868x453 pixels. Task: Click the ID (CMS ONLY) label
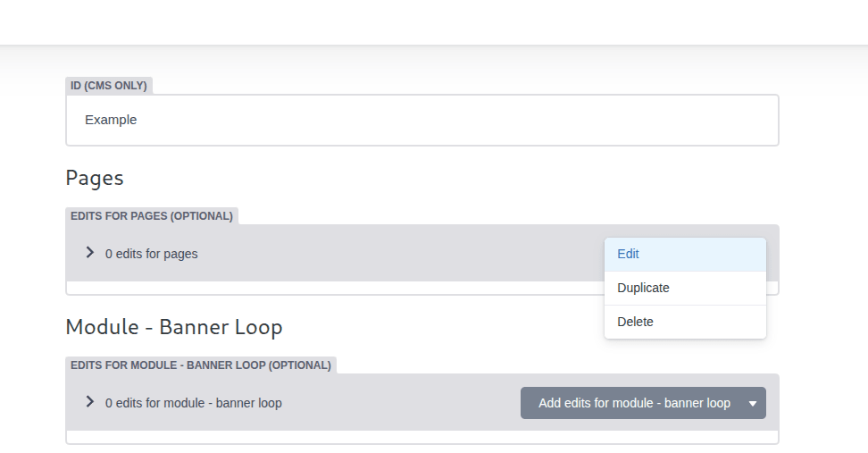(x=109, y=86)
